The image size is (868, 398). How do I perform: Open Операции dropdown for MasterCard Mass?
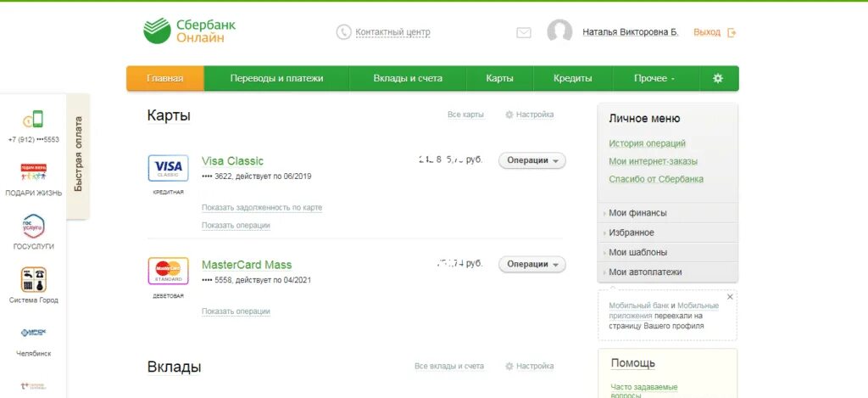[532, 264]
